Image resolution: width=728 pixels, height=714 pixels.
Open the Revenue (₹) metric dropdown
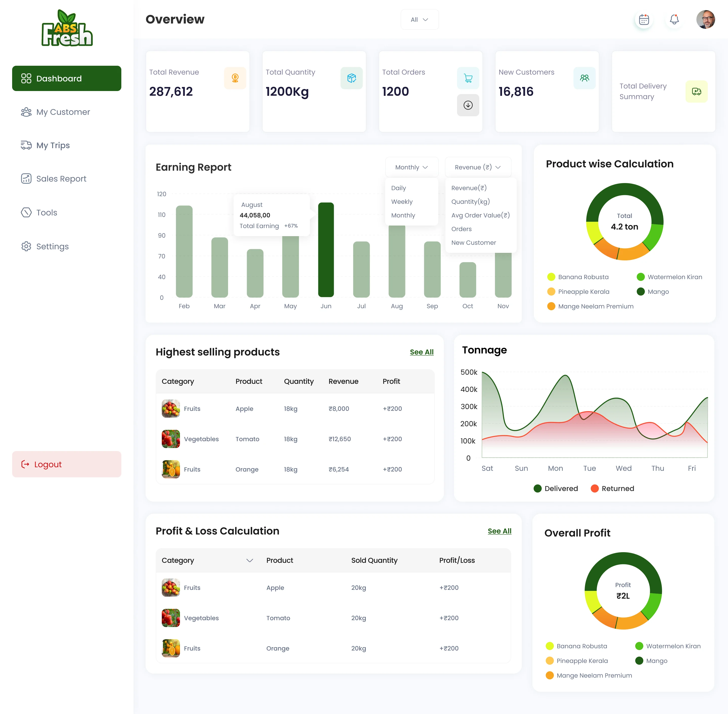click(478, 167)
